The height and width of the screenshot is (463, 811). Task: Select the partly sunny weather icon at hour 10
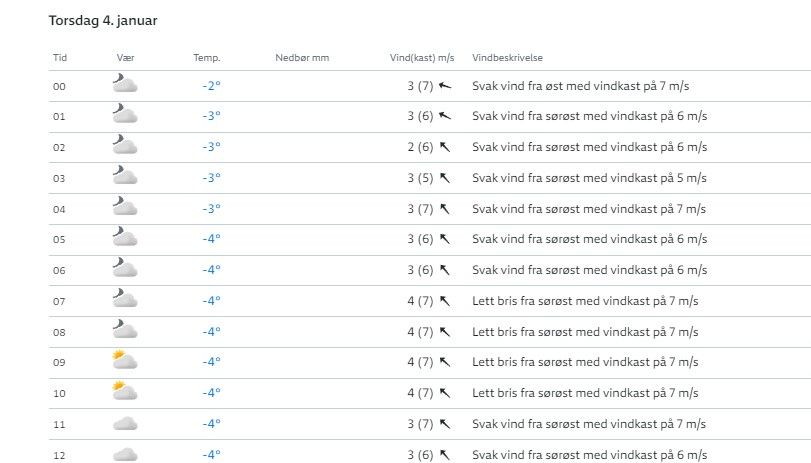124,392
